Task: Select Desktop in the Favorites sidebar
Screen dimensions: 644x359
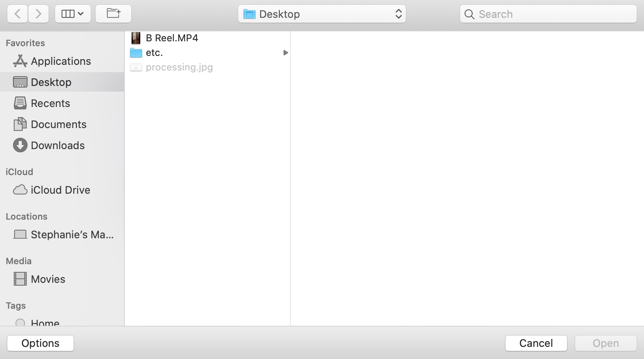Action: (51, 82)
